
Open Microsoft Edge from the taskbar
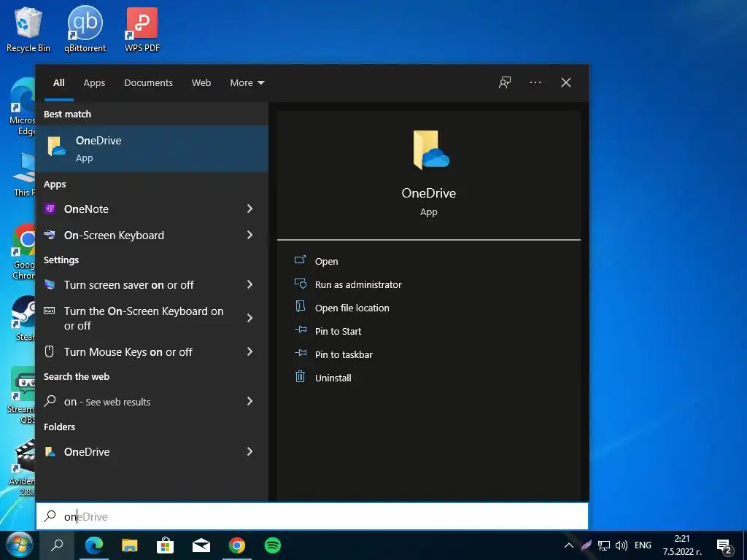[94, 545]
